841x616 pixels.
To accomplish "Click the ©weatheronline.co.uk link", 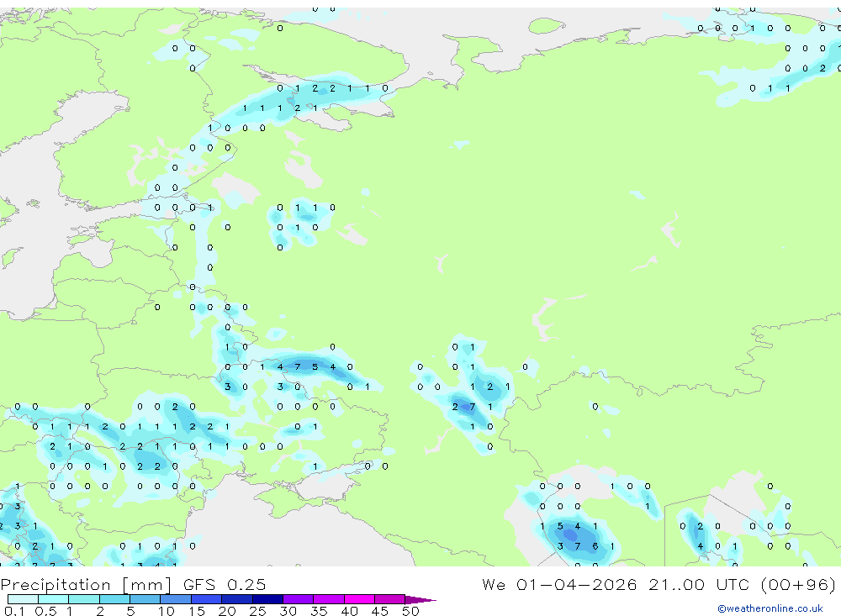I will click(770, 608).
